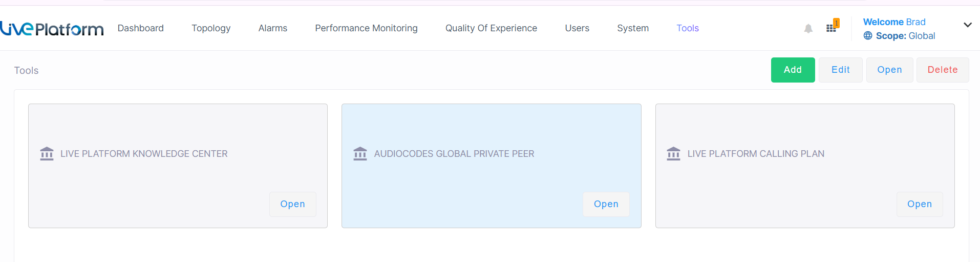Open the AudioCodes Global Private Peer tool

coord(606,204)
